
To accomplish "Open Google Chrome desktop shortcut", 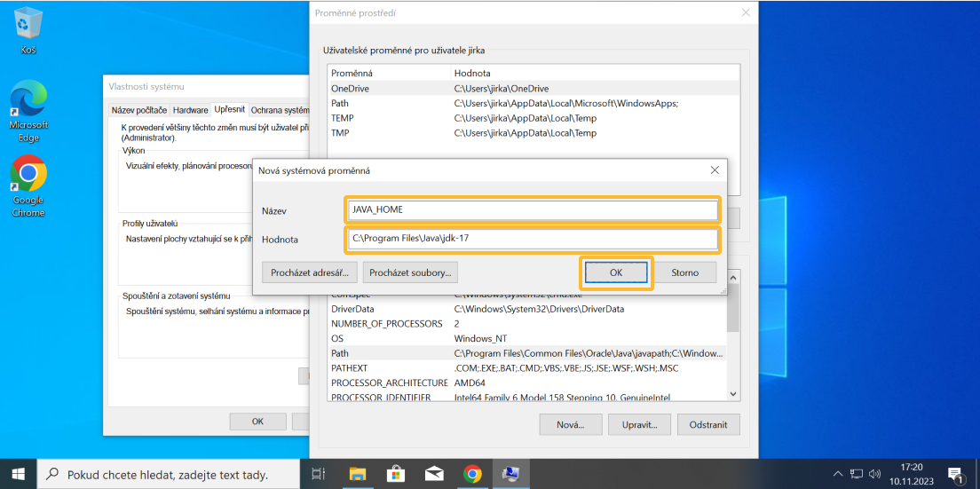I will point(28,184).
